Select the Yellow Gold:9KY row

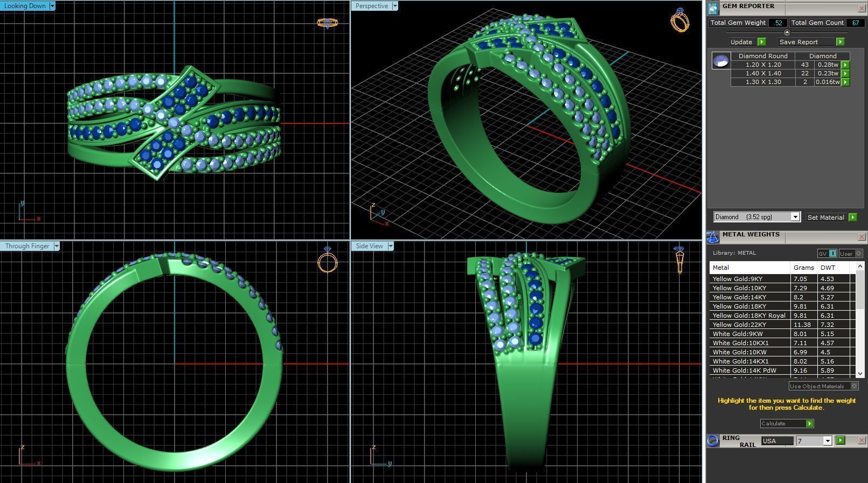pyautogui.click(x=782, y=279)
